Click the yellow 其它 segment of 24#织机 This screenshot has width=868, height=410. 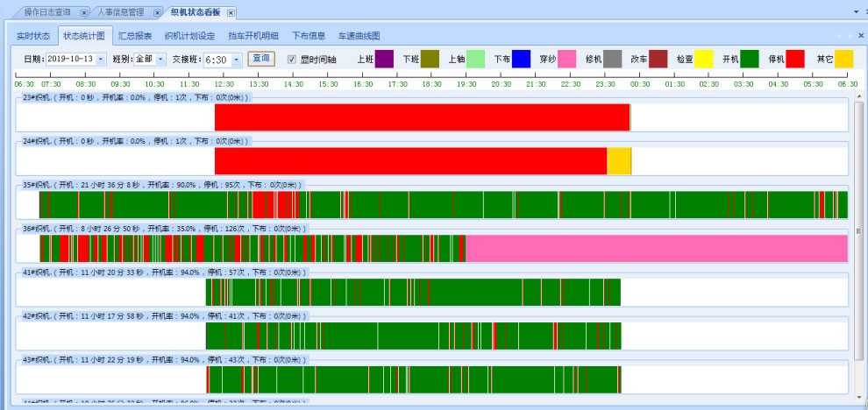(619, 161)
